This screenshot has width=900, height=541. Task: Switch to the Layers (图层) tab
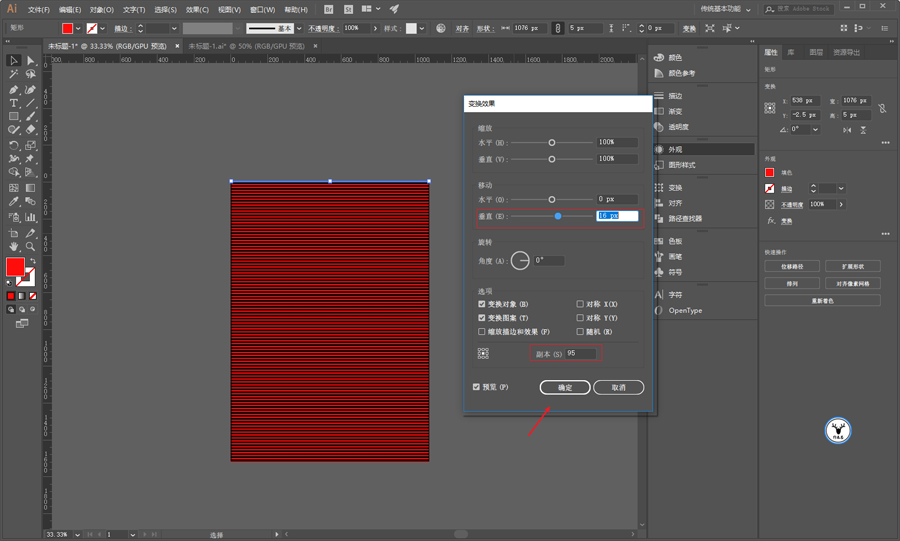click(816, 52)
